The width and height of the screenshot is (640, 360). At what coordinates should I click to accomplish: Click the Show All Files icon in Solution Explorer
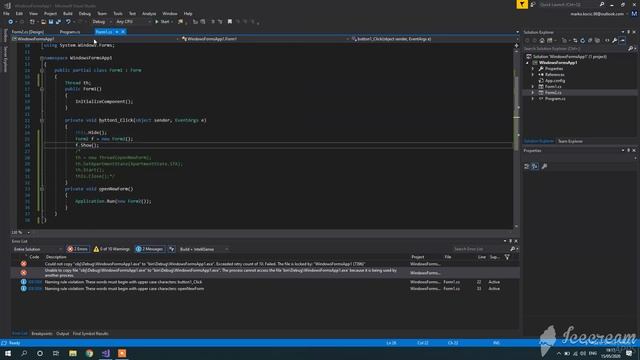pos(598,40)
